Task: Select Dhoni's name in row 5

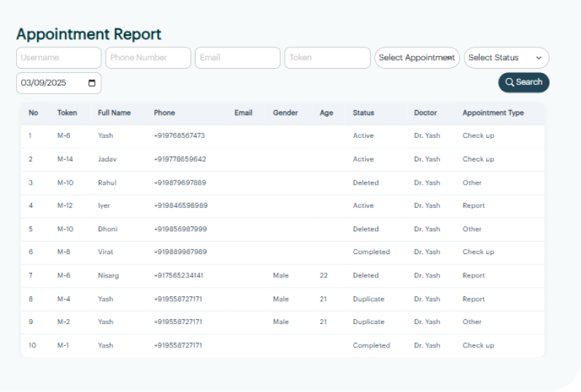Action: (x=107, y=229)
